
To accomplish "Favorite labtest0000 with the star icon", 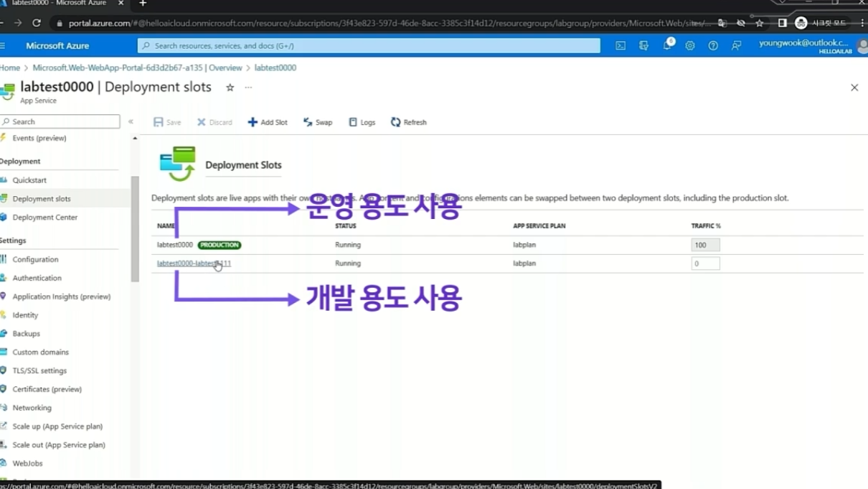I will click(x=230, y=87).
